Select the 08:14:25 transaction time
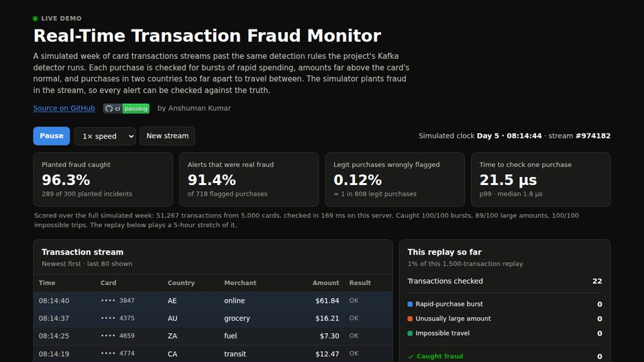 pos(54,336)
